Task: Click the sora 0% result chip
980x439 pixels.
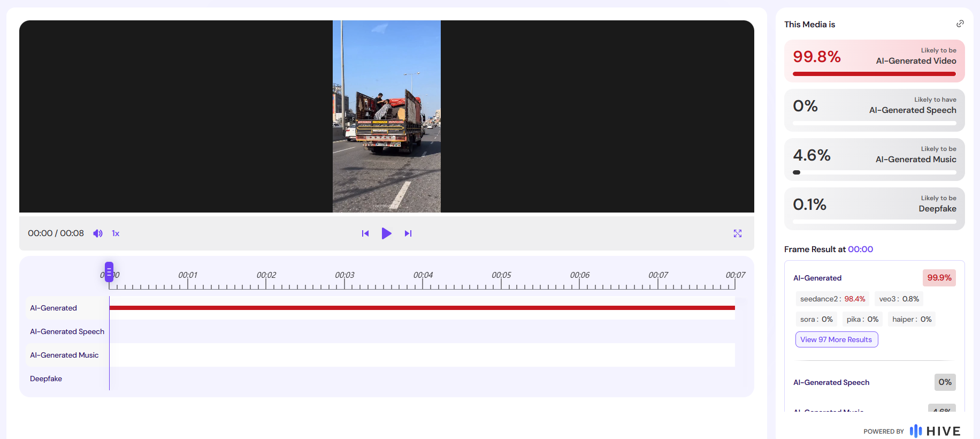Action: (816, 319)
